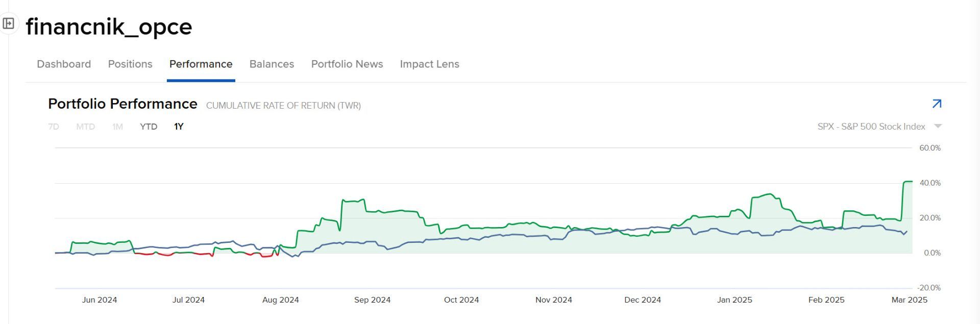Image resolution: width=980 pixels, height=324 pixels.
Task: Click the Mar 2025 axis label
Action: [x=909, y=300]
